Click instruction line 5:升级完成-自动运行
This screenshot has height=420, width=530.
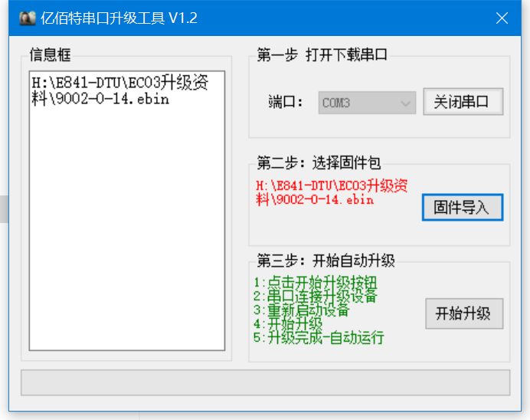(x=319, y=337)
